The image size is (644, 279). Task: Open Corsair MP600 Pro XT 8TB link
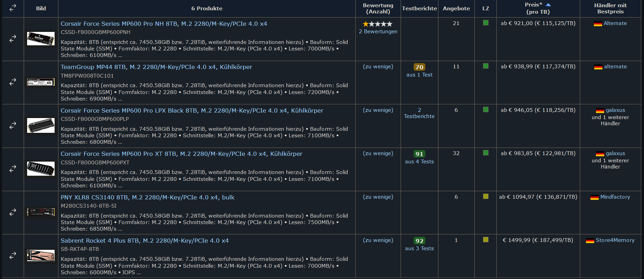[182, 154]
